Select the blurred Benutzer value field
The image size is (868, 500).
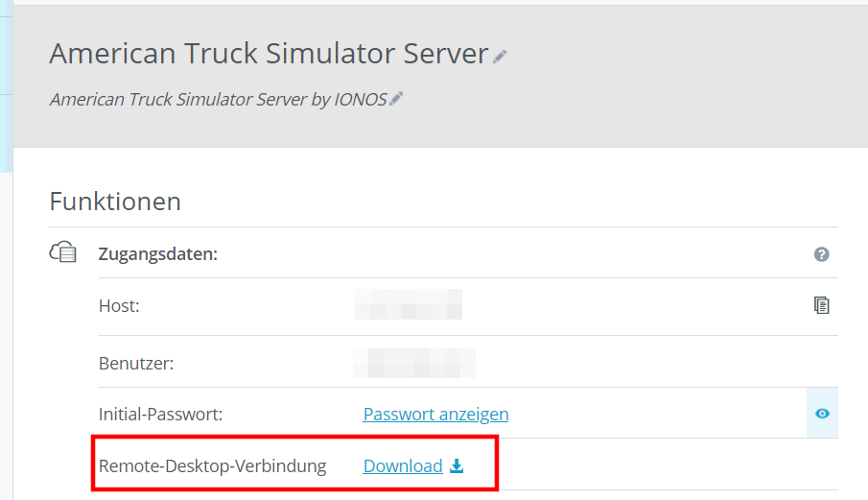coord(414,363)
